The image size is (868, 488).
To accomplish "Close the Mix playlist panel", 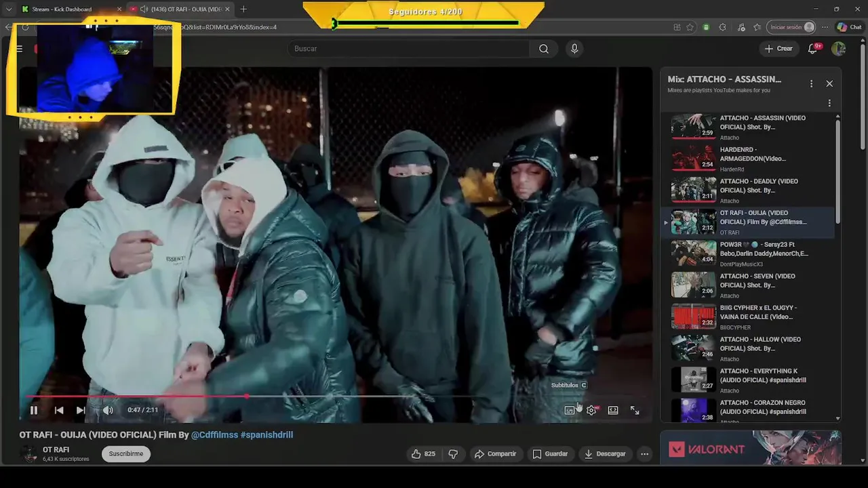I will point(829,83).
